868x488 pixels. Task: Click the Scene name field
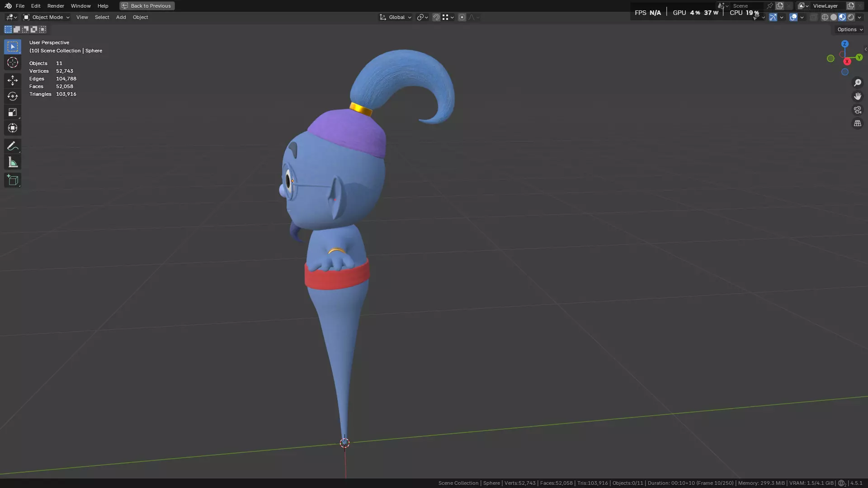pyautogui.click(x=748, y=6)
